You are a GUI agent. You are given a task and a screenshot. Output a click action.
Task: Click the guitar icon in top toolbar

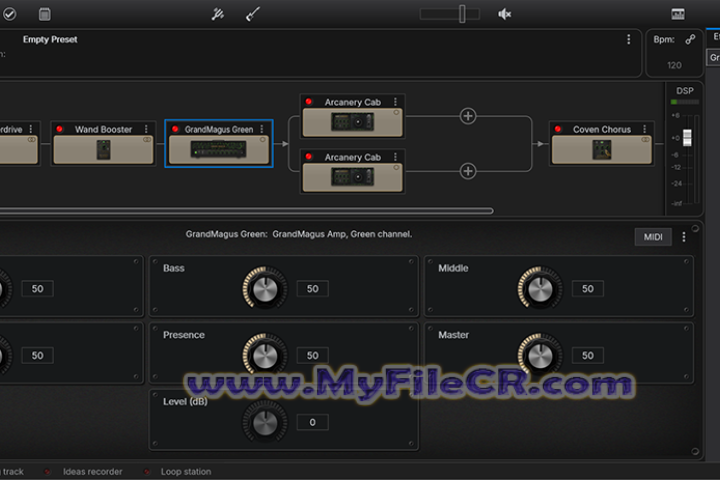coord(253,14)
